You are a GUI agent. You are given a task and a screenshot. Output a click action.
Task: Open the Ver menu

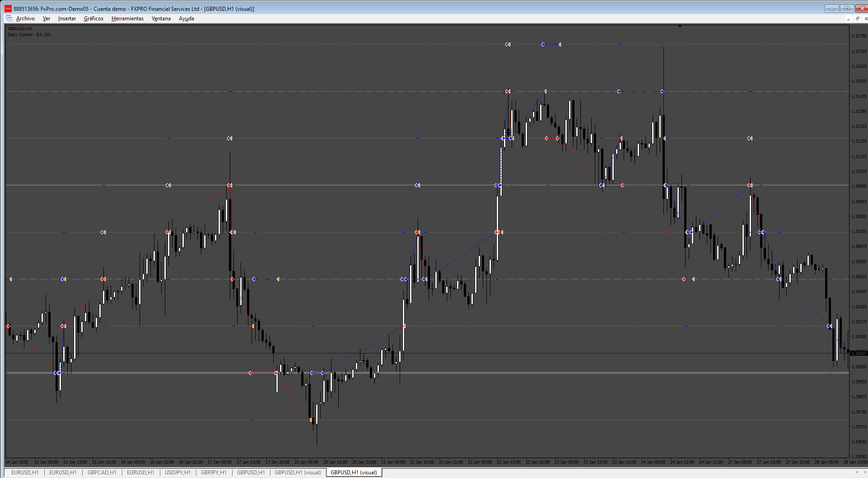tap(47, 19)
